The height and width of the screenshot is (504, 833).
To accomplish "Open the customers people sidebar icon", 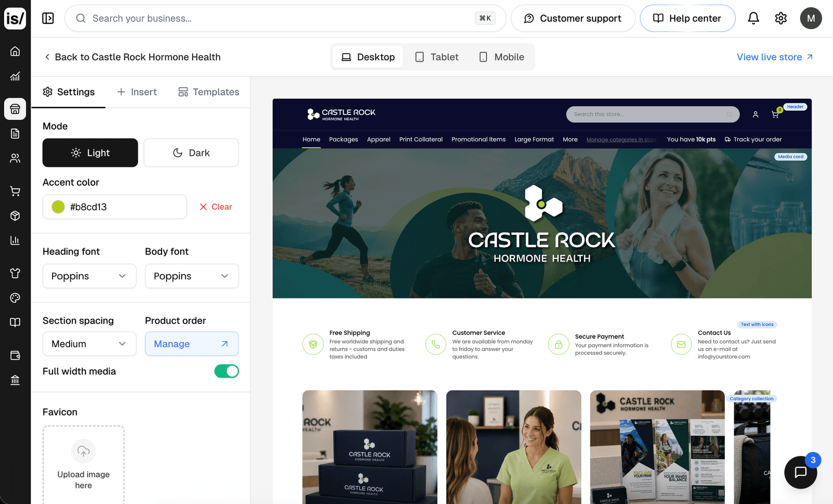I will 15,158.
